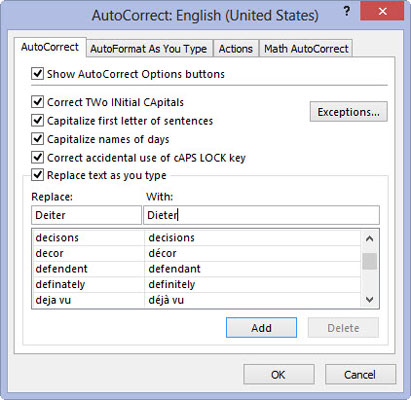Select the Math AutoCorrect tab
Image resolution: width=411 pixels, height=400 pixels.
click(306, 49)
